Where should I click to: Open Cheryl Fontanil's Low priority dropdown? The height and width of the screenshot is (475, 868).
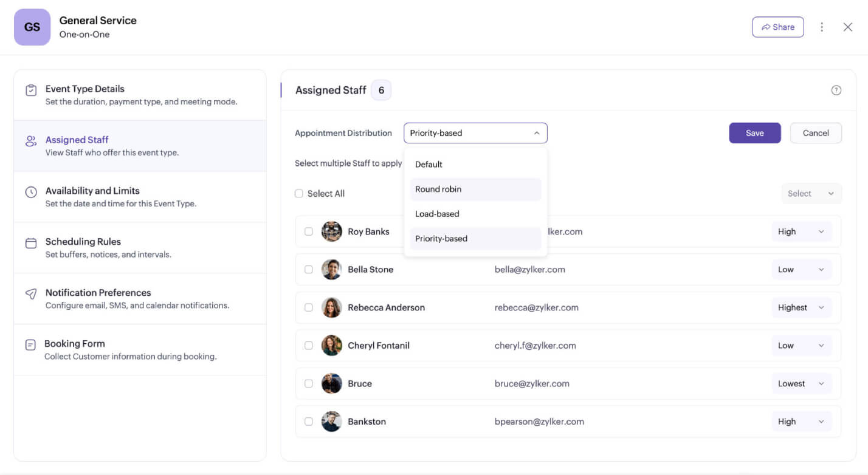coord(801,346)
